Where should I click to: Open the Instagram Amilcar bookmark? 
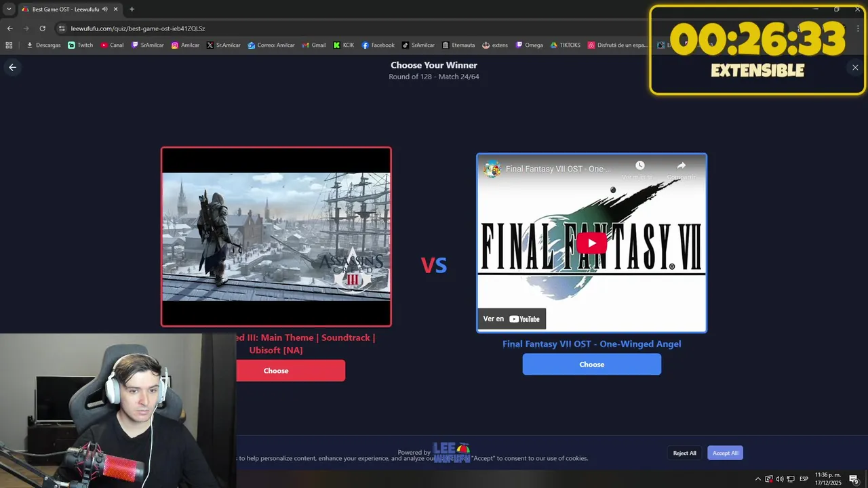click(185, 45)
